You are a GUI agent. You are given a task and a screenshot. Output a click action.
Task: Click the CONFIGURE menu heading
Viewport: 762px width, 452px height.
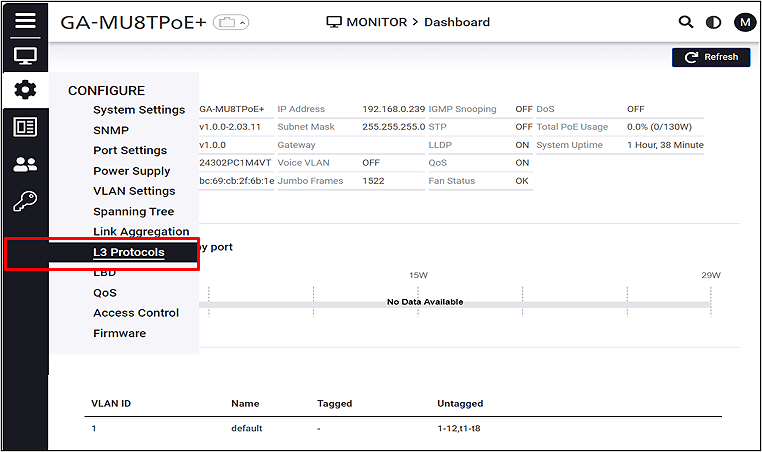tap(106, 91)
